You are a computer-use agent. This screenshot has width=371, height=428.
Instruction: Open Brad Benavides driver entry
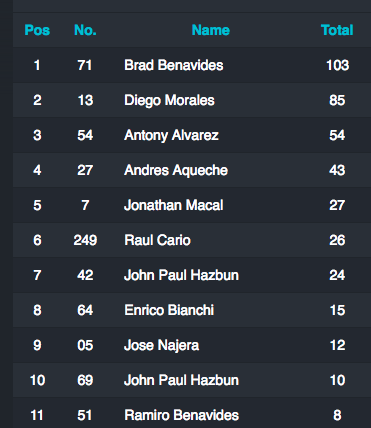pos(174,65)
